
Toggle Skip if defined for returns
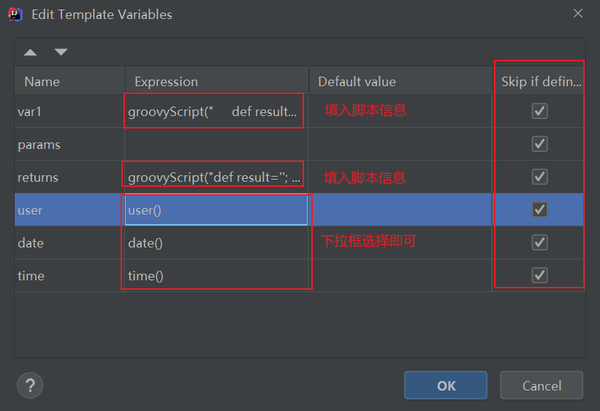tap(540, 177)
